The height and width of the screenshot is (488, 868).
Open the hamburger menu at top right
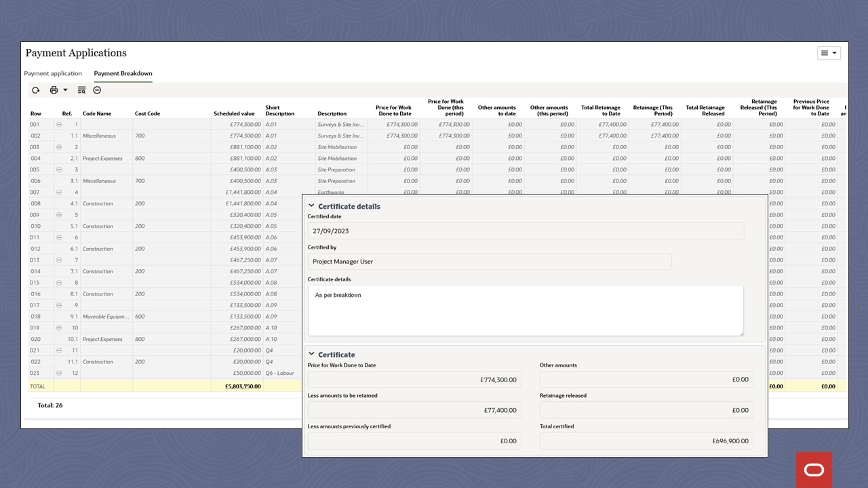point(829,52)
